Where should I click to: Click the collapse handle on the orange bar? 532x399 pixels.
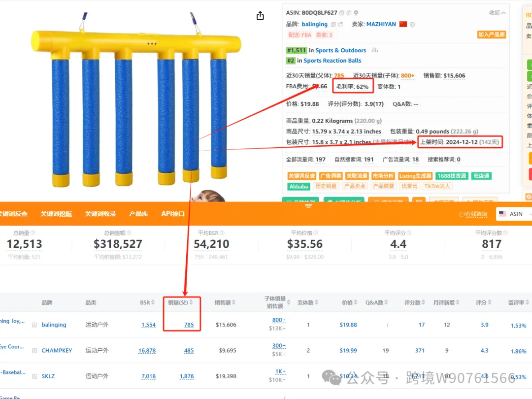pos(308,205)
